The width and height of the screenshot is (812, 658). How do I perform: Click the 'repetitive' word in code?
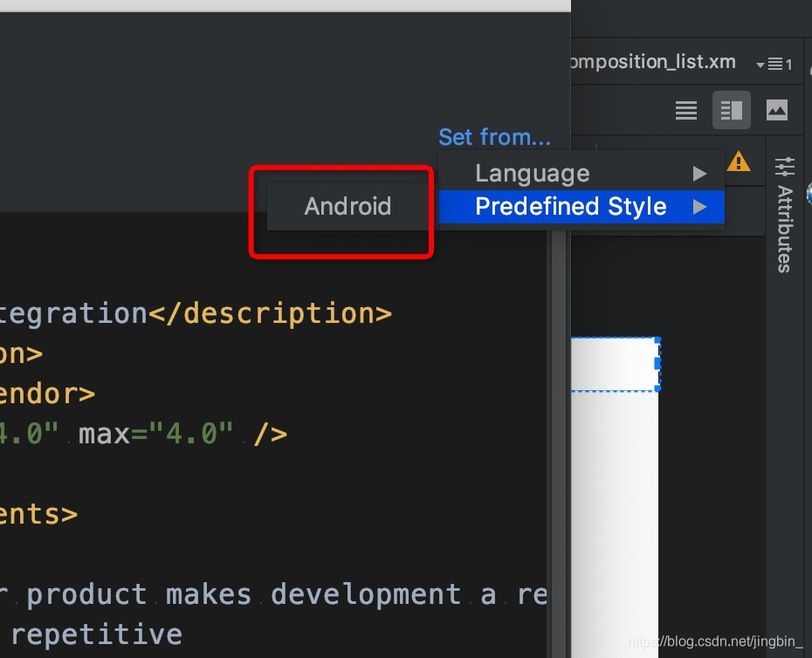coord(96,634)
